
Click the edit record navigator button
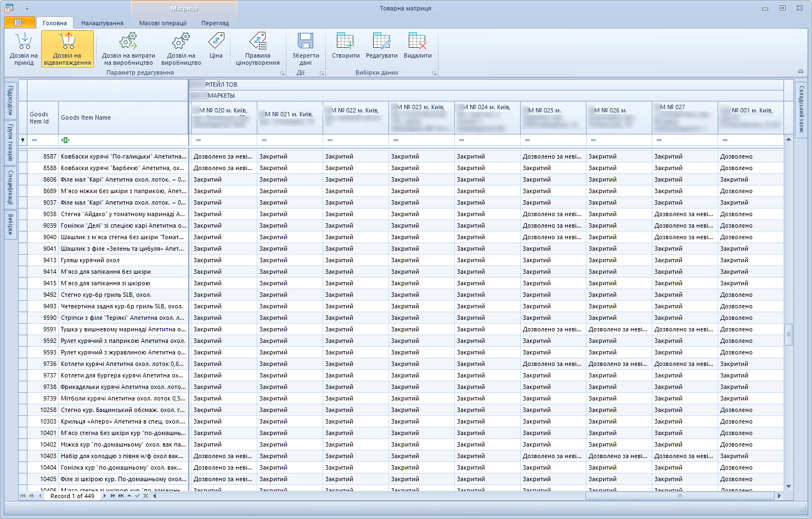[x=129, y=496]
